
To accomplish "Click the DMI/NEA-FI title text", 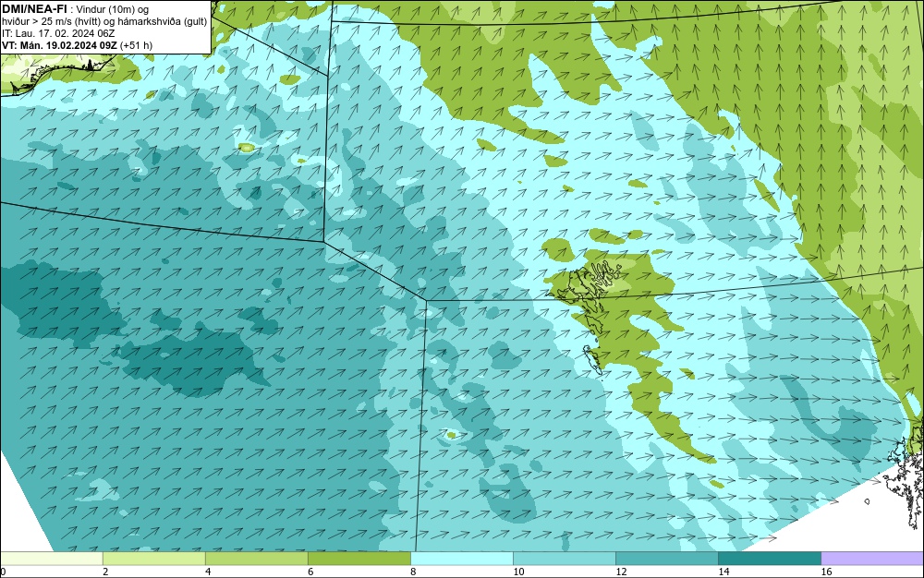I will tap(34, 8).
